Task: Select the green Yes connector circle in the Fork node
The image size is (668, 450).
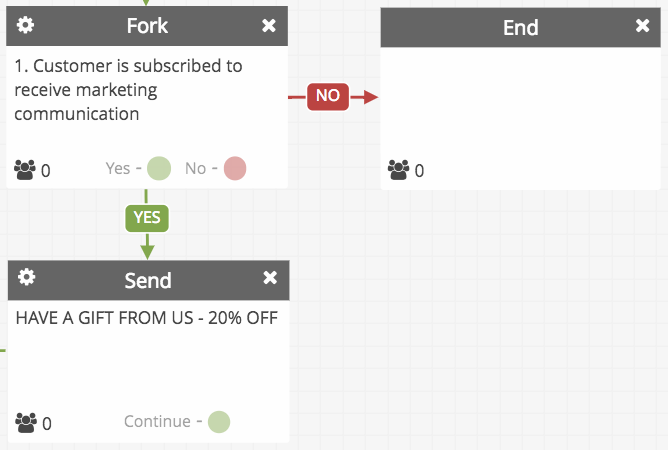Action: 159,168
